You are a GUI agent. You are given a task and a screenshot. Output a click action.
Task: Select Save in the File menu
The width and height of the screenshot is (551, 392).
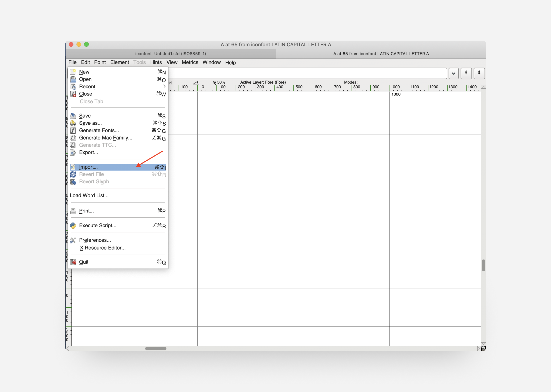pos(118,116)
